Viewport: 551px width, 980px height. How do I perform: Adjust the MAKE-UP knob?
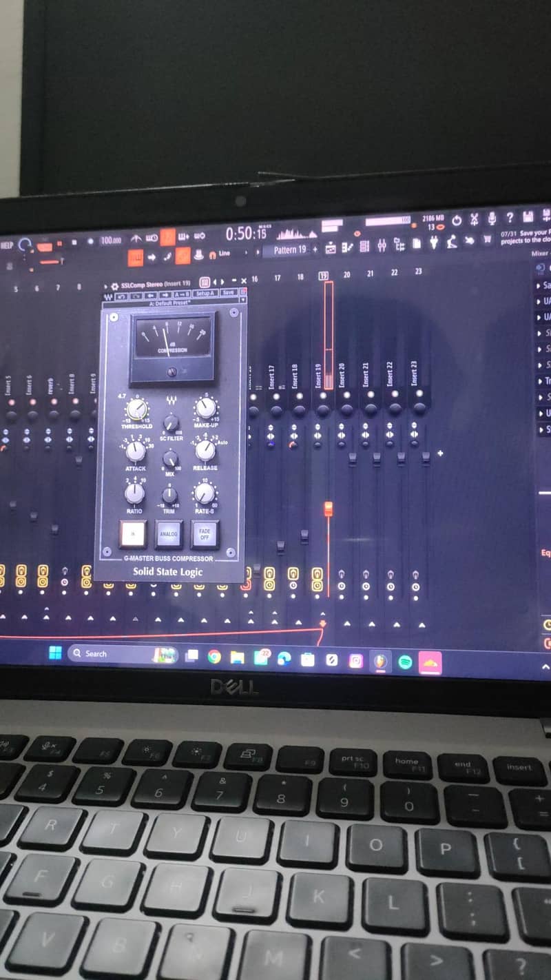(x=205, y=408)
